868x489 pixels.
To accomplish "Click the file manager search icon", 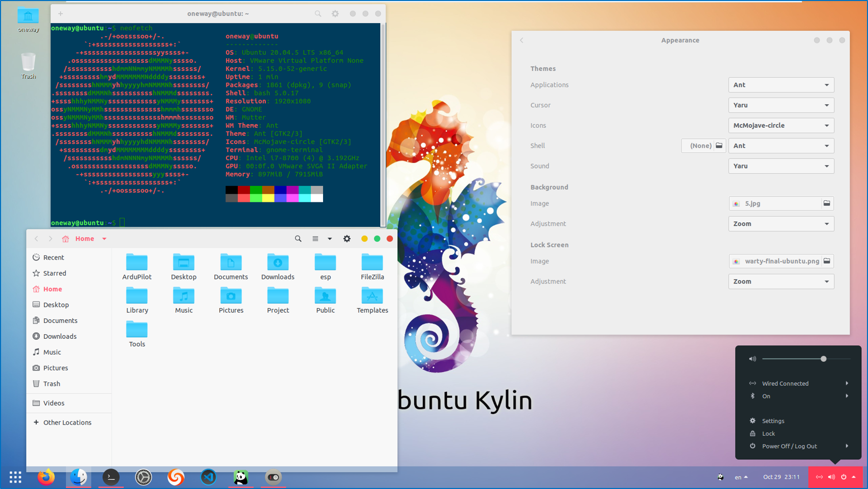I will point(298,239).
